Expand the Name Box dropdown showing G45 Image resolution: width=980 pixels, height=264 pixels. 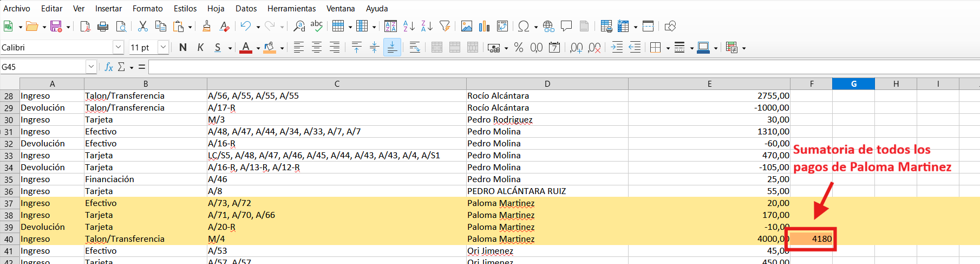pyautogui.click(x=90, y=67)
